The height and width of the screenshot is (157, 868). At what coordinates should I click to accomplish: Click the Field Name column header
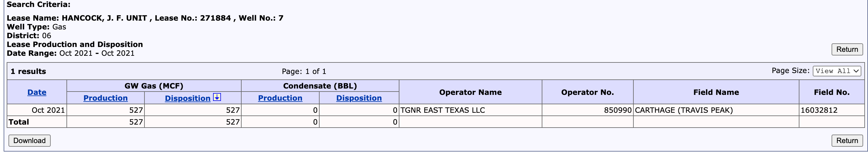(x=716, y=92)
